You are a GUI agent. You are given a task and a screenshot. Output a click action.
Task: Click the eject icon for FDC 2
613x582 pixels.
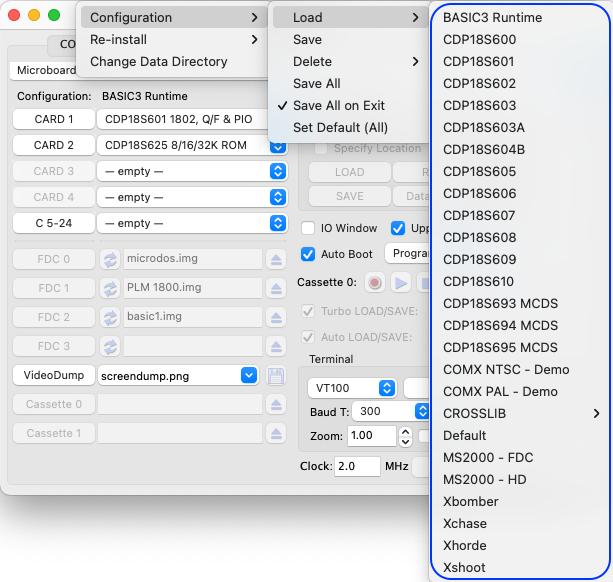(276, 317)
